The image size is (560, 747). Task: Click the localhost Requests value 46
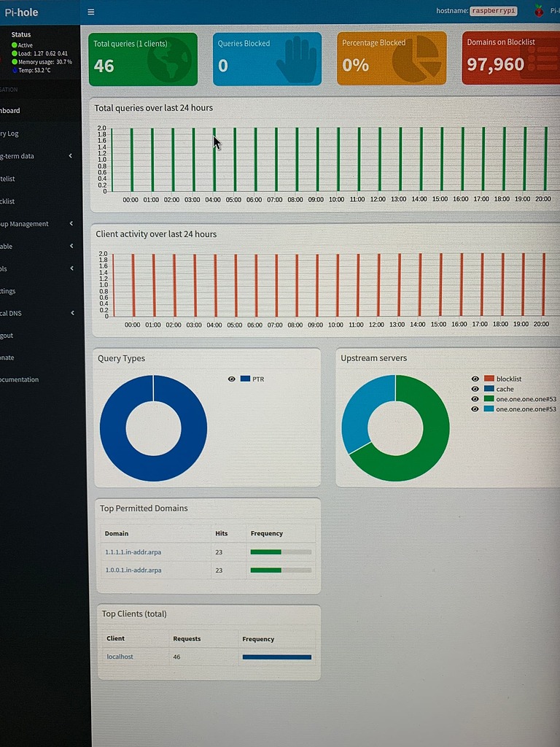point(176,657)
